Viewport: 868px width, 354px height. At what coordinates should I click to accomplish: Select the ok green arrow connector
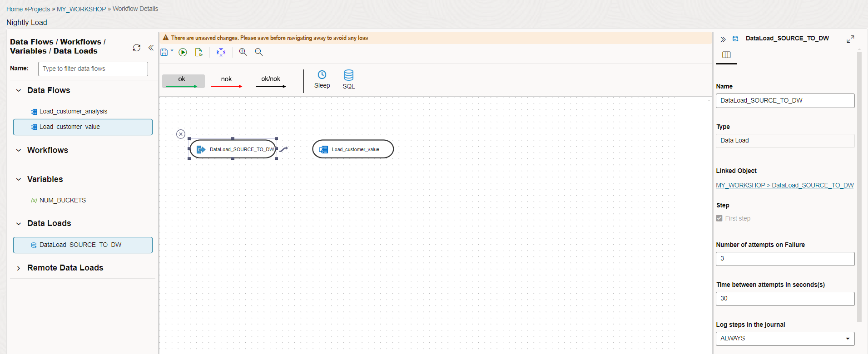point(184,81)
